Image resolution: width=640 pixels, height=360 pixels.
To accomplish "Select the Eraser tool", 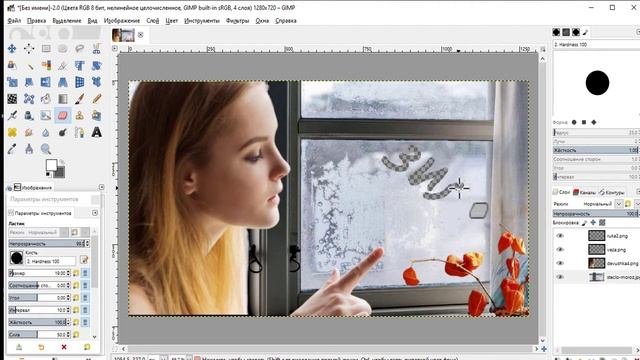I will click(62, 116).
